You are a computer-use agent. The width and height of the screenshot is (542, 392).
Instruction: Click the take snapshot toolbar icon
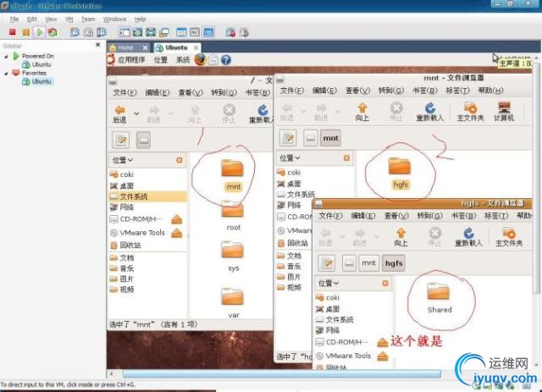[75, 32]
